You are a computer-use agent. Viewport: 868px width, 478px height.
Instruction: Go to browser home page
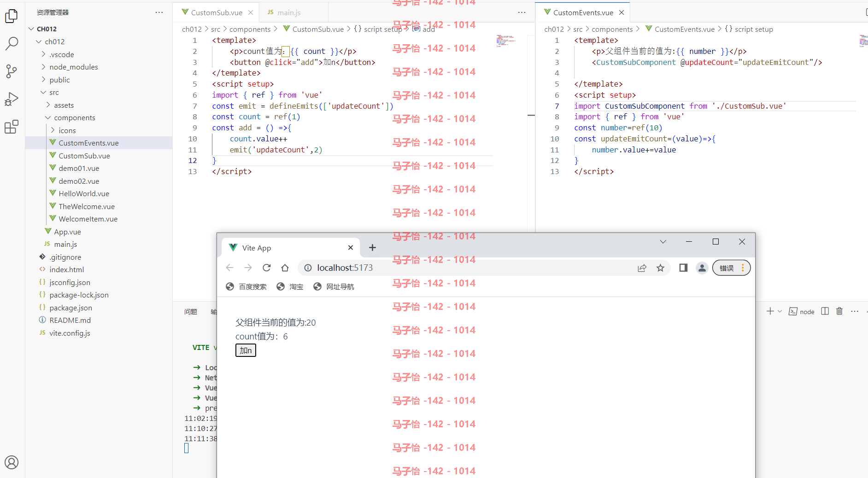(x=285, y=268)
